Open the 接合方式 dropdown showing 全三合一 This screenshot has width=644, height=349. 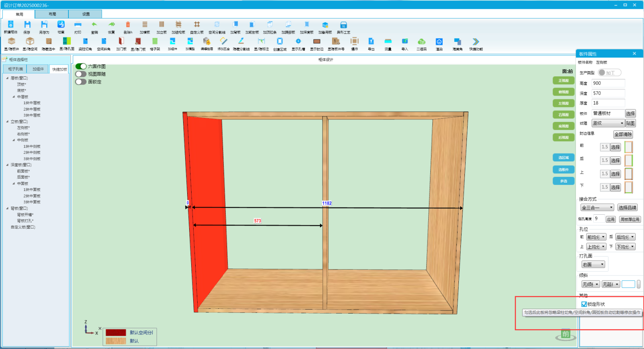click(597, 208)
